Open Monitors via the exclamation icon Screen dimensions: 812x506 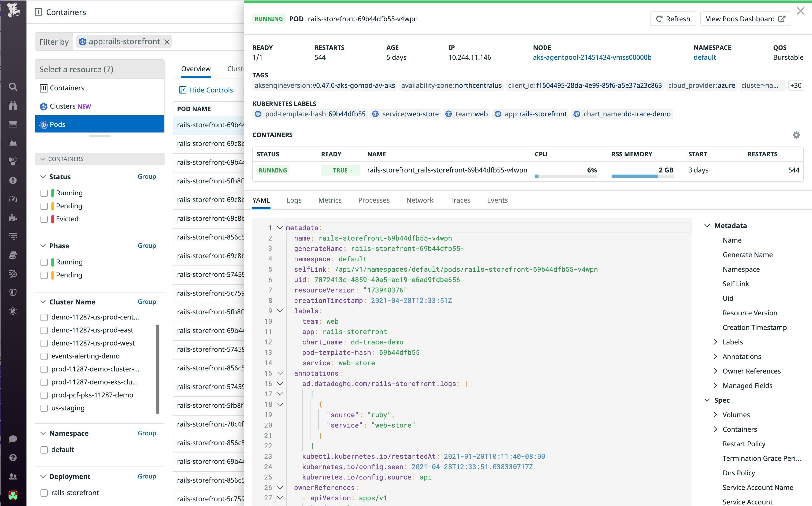(x=13, y=180)
